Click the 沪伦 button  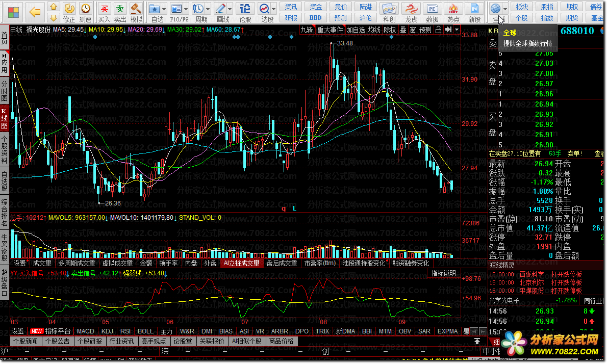point(365,18)
